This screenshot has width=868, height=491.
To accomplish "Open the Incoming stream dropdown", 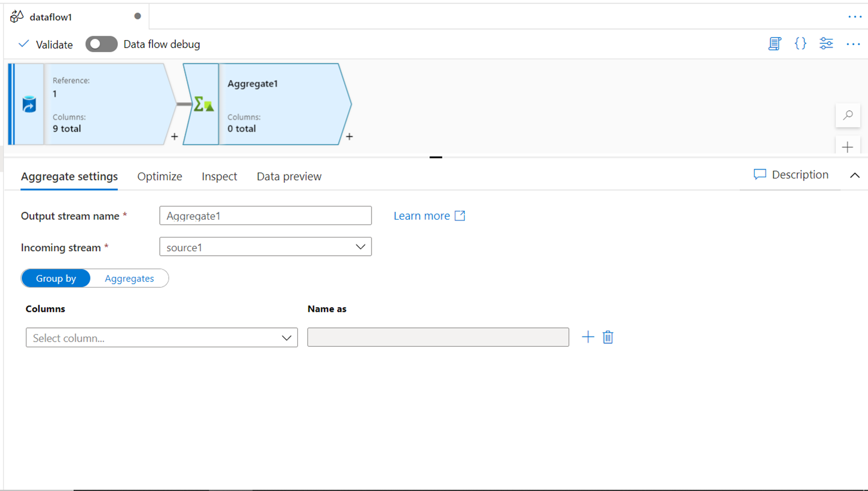I will tap(265, 247).
